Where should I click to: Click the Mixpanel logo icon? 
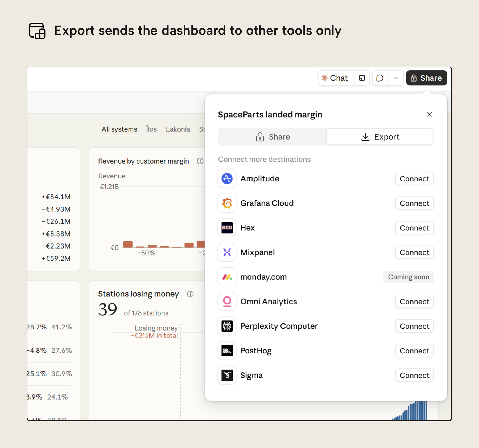(227, 252)
